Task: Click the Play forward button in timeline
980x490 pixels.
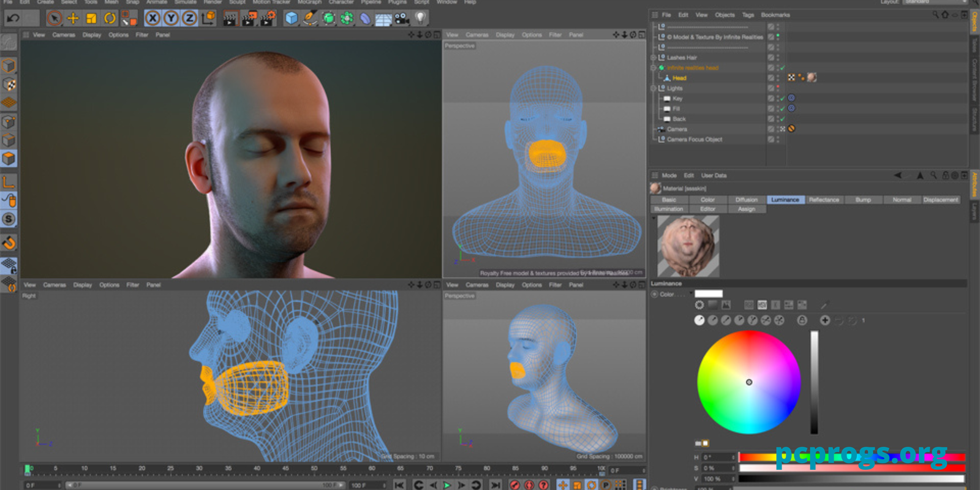Action: click(x=447, y=485)
